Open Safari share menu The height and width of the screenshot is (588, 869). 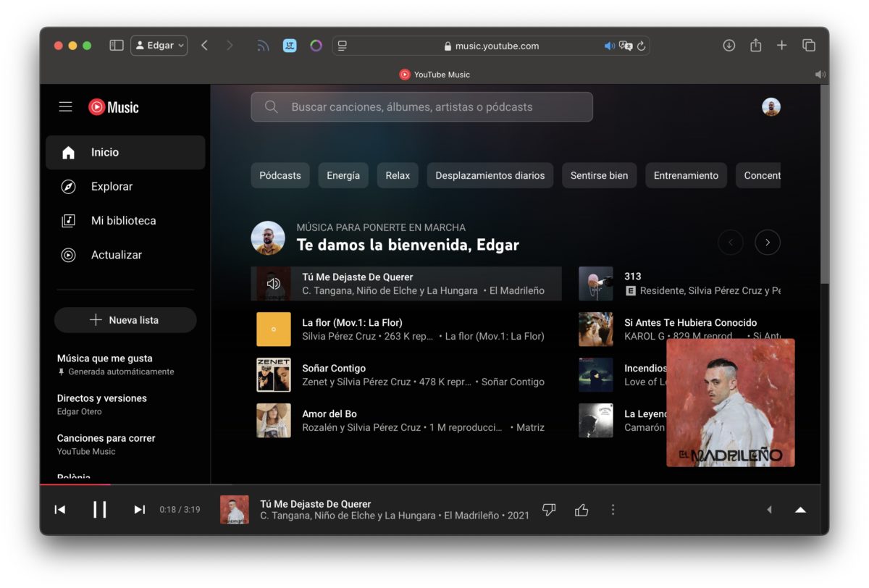[x=755, y=45]
